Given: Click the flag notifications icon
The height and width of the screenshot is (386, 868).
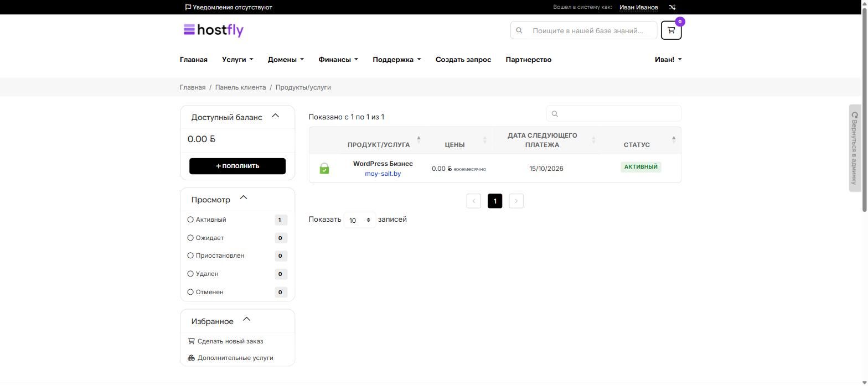Looking at the screenshot, I should tap(188, 7).
